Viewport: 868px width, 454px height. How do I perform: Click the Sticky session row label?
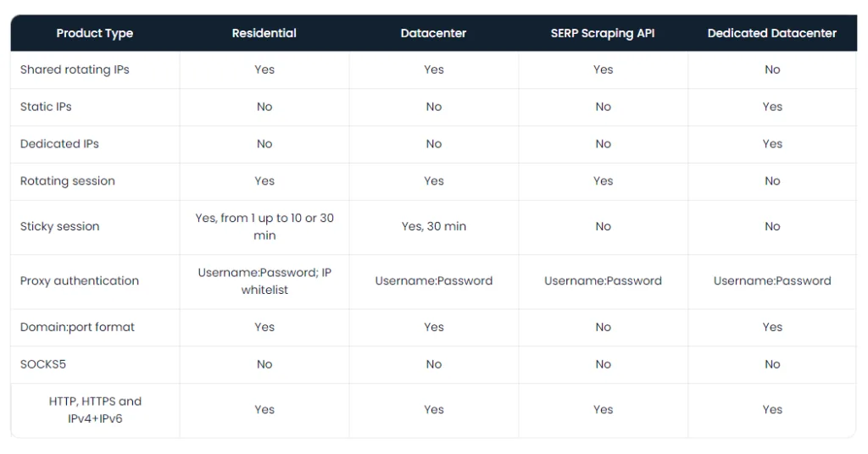coord(60,227)
